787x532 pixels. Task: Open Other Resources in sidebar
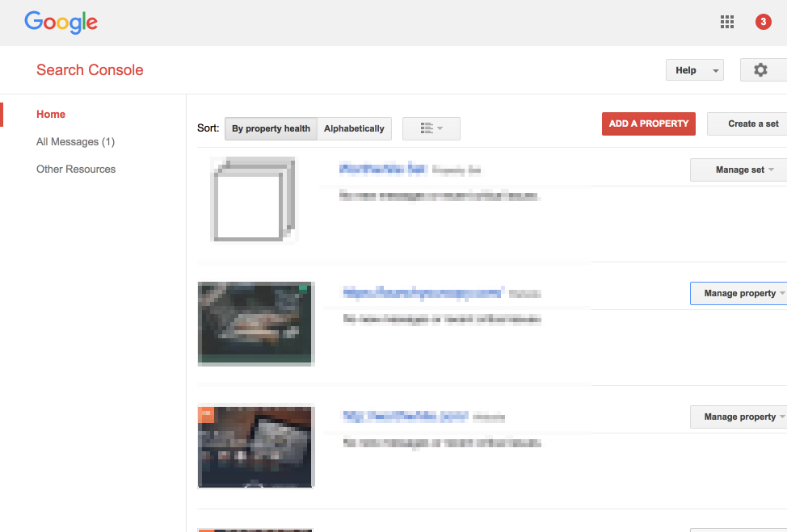click(x=76, y=170)
